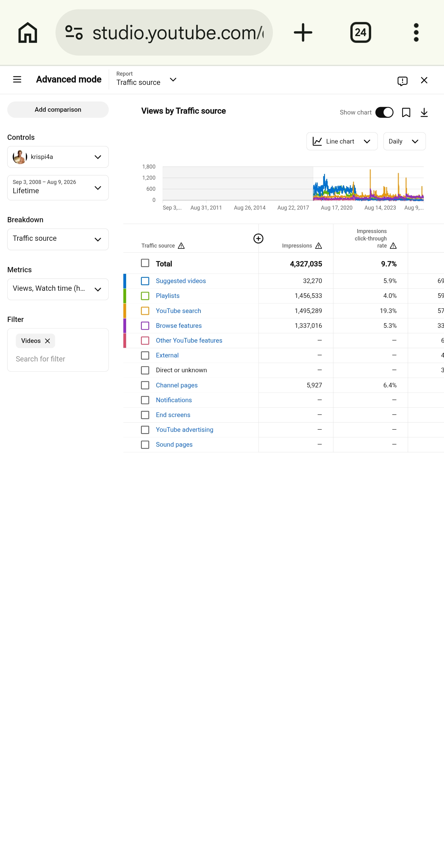The image size is (444, 868).
Task: Download the current report
Action: [x=424, y=113]
